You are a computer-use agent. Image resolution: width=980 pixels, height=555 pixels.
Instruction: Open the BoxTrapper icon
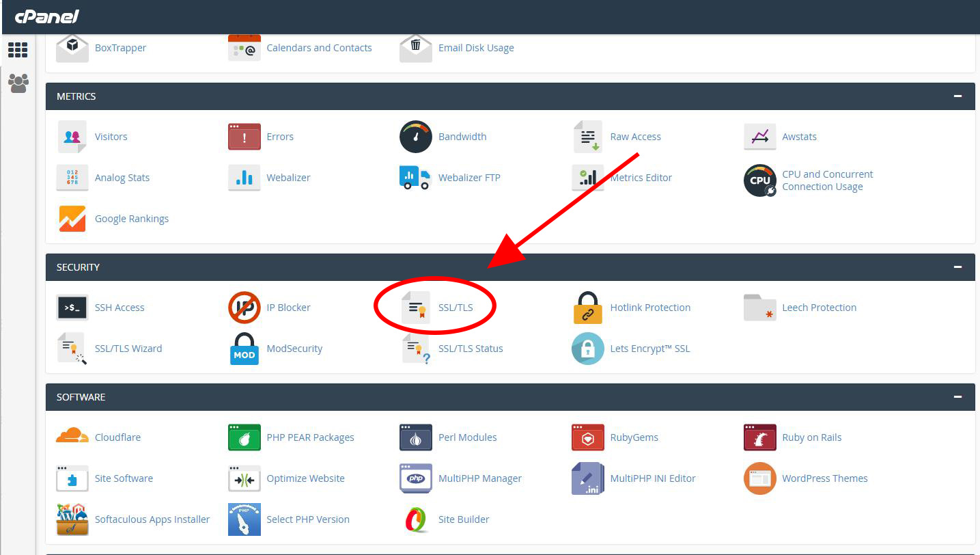click(x=72, y=48)
